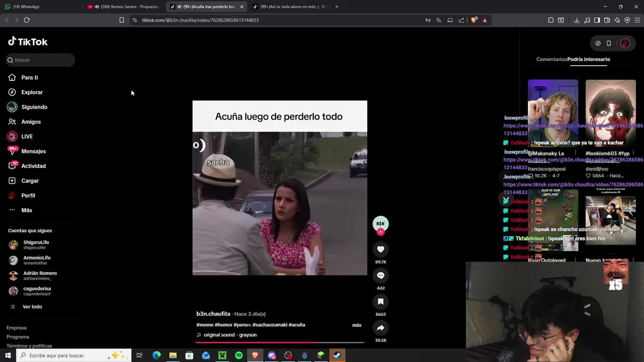Toggle the browser sidebar panel
The image size is (644, 362).
point(597,20)
